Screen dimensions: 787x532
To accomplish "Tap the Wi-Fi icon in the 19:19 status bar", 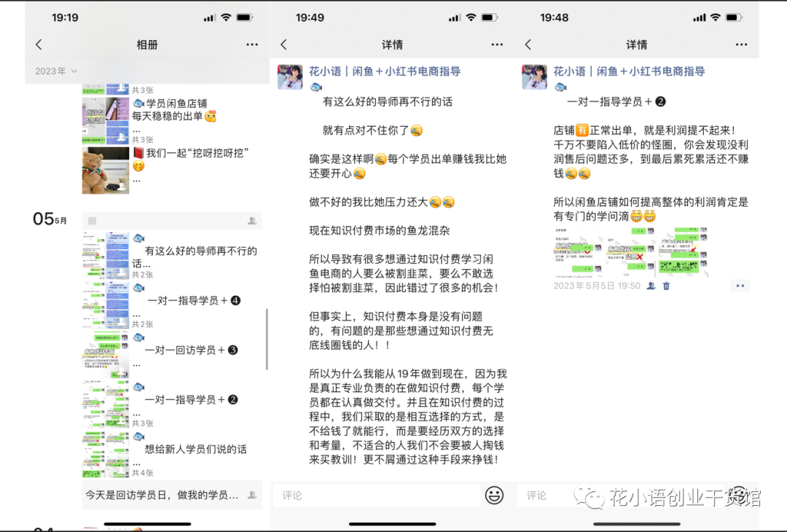I will click(x=226, y=17).
